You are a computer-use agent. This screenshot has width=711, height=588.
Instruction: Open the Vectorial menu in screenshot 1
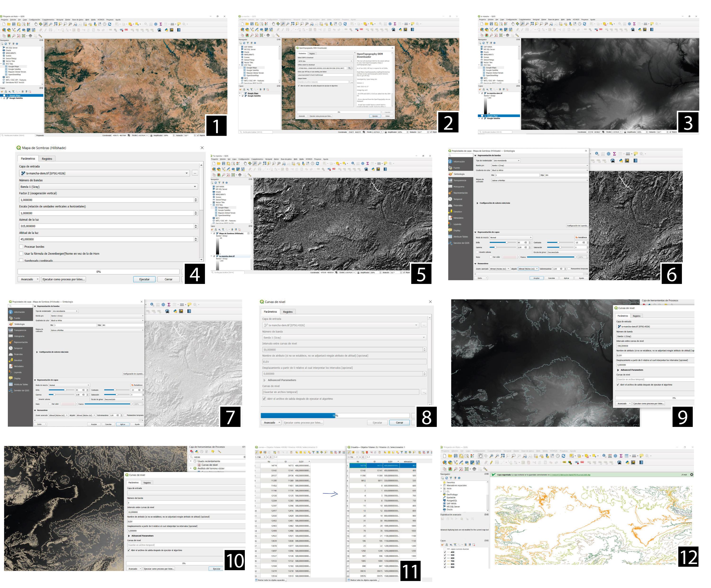(x=60, y=20)
